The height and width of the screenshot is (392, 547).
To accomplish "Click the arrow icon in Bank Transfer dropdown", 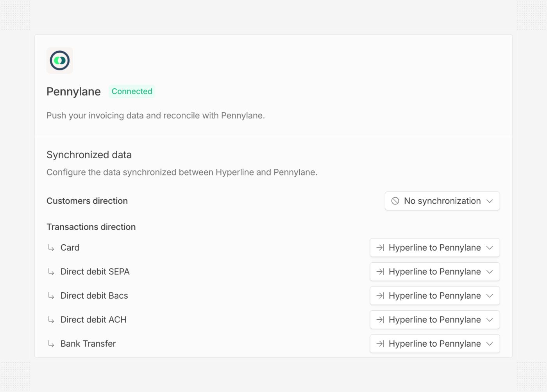I will coord(380,344).
